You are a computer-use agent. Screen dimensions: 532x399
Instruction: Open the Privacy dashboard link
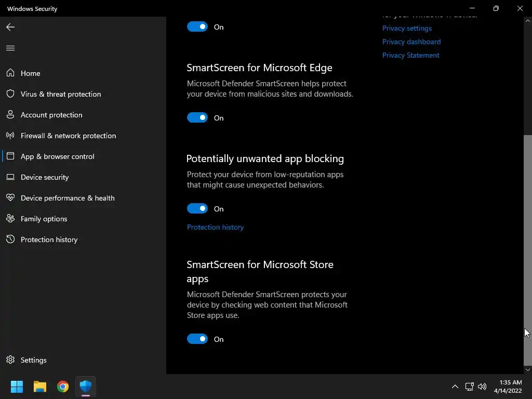click(411, 42)
